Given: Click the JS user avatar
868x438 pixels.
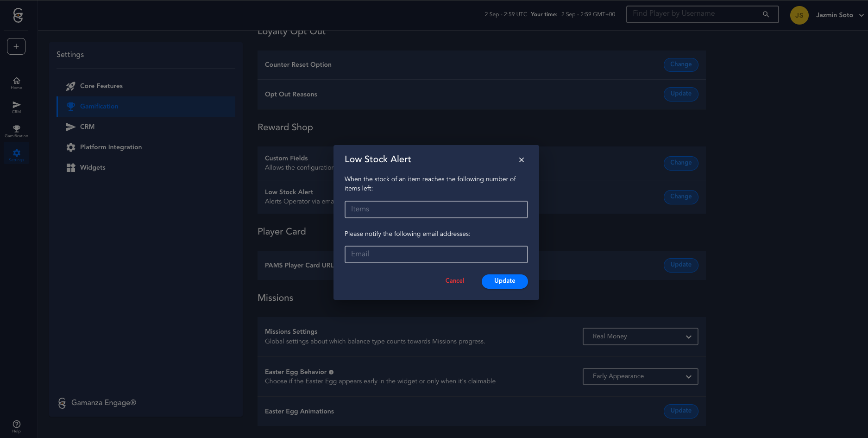Looking at the screenshot, I should (x=799, y=15).
